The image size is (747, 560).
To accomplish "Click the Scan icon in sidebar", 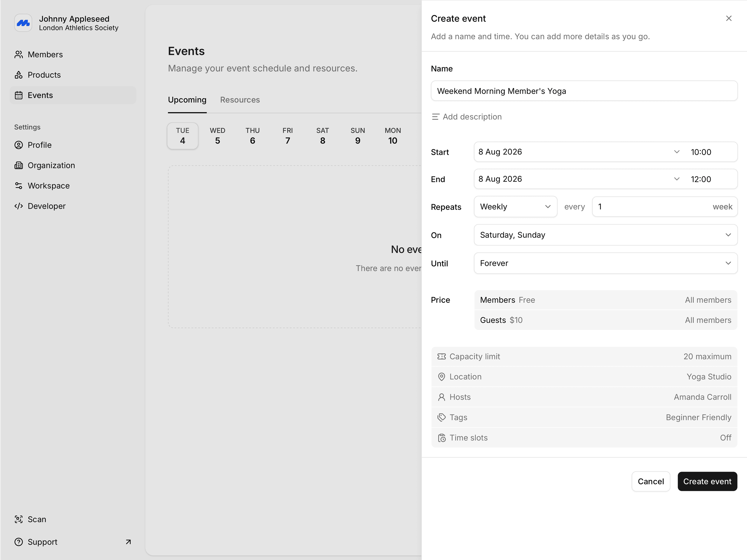I will [x=18, y=519].
